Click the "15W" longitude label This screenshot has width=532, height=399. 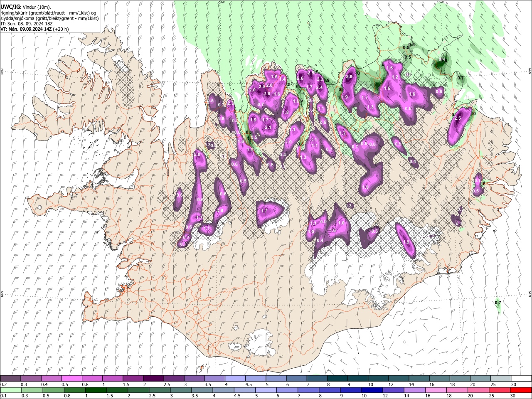pyautogui.click(x=440, y=2)
